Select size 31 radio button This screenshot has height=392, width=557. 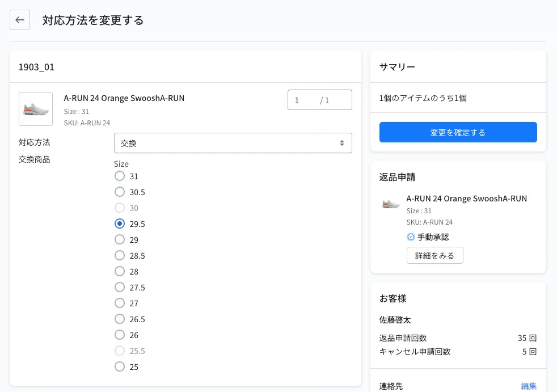[x=120, y=176]
